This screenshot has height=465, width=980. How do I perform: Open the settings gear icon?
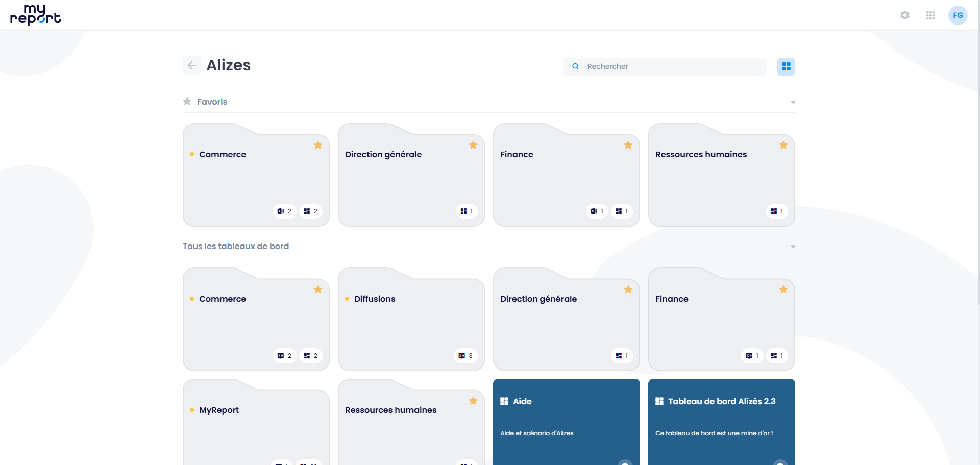tap(904, 15)
